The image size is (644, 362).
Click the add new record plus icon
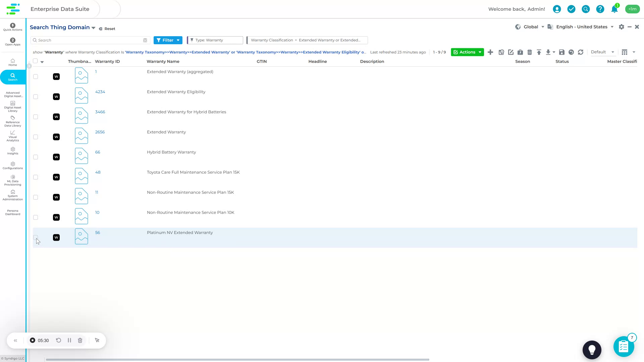[x=490, y=52]
